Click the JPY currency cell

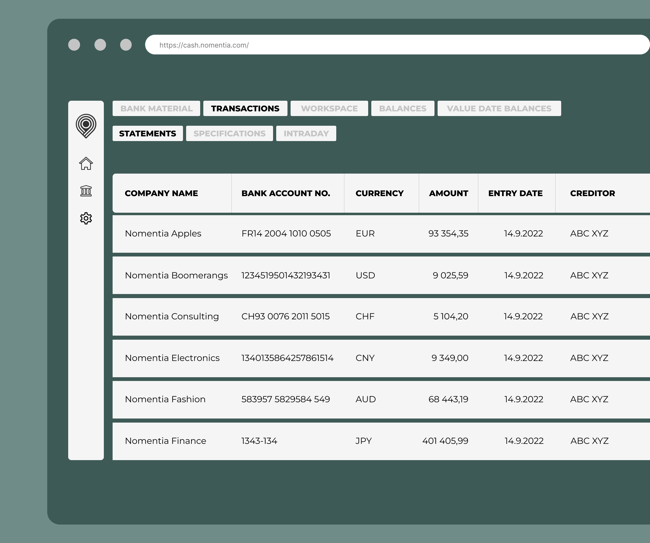click(x=364, y=441)
